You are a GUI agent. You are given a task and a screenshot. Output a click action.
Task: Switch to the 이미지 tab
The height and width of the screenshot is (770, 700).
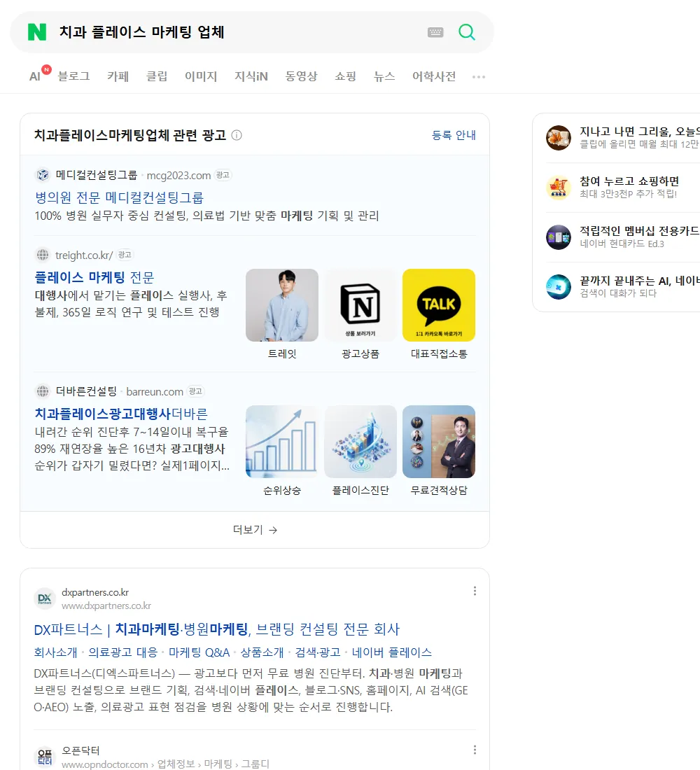pyautogui.click(x=201, y=76)
